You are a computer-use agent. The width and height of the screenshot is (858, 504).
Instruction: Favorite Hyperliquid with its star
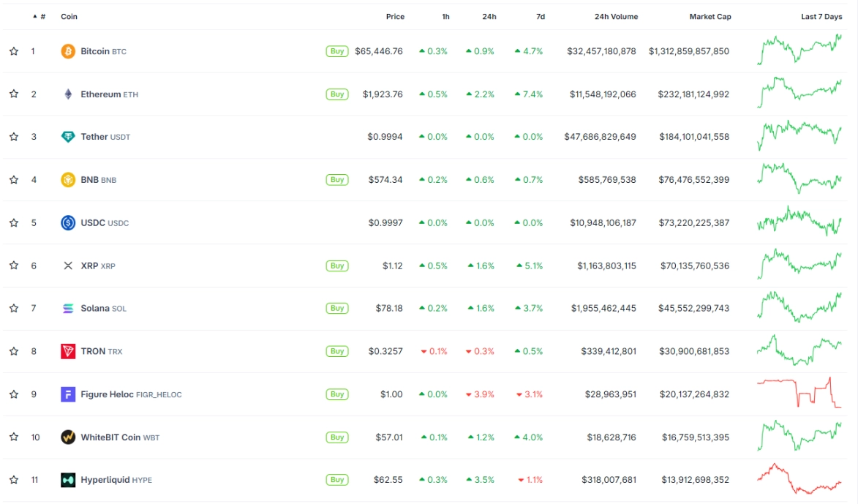pyautogui.click(x=14, y=480)
